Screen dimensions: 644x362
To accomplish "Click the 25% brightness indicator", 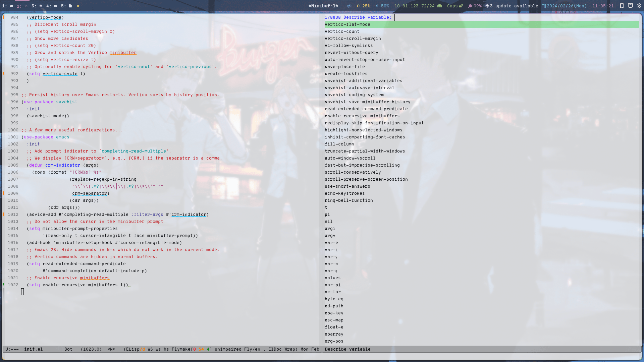I will click(367, 6).
